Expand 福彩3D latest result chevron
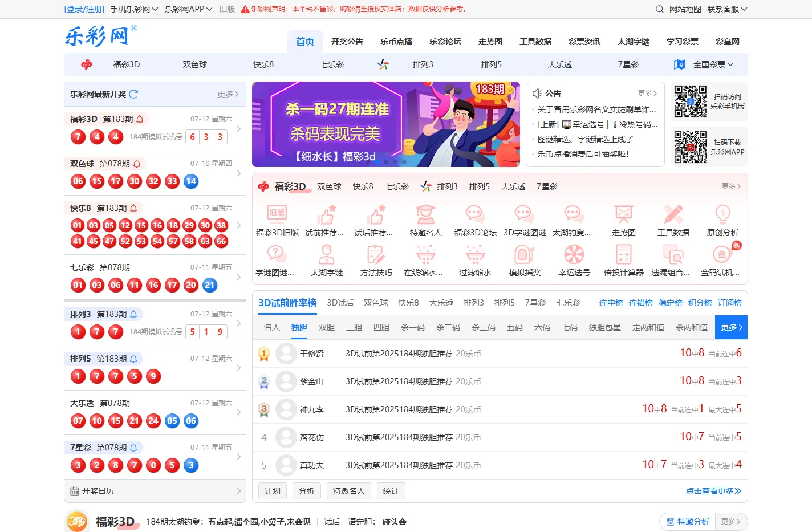This screenshot has width=812, height=532. 238,129
